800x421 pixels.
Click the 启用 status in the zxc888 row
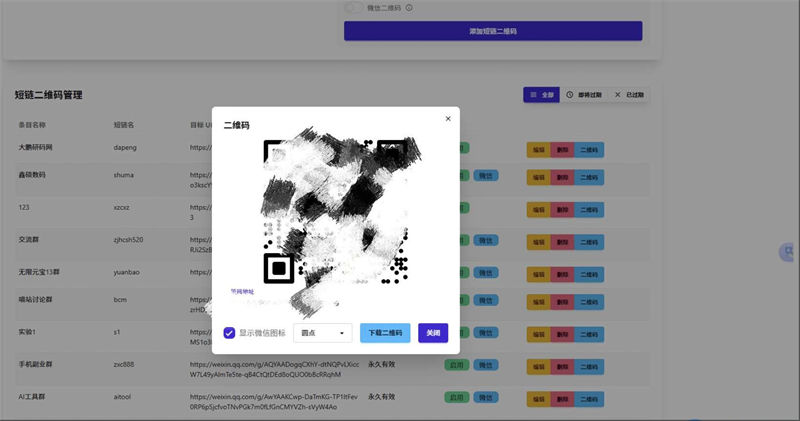457,365
